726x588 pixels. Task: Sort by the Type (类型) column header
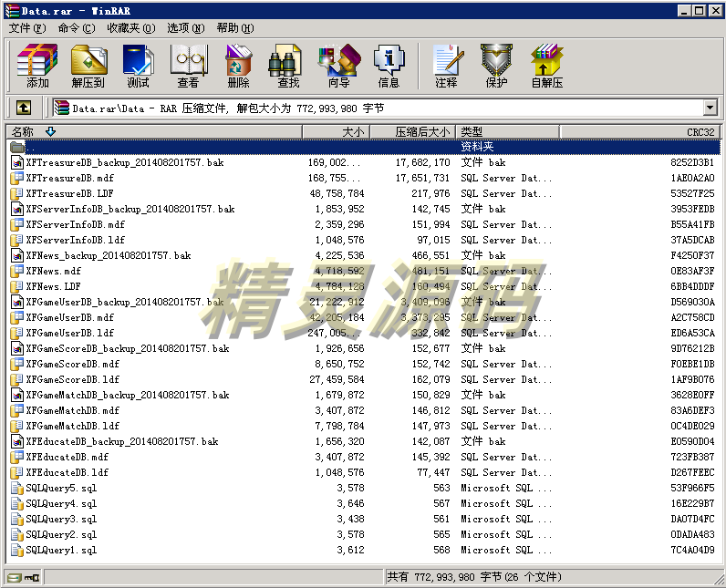click(507, 132)
